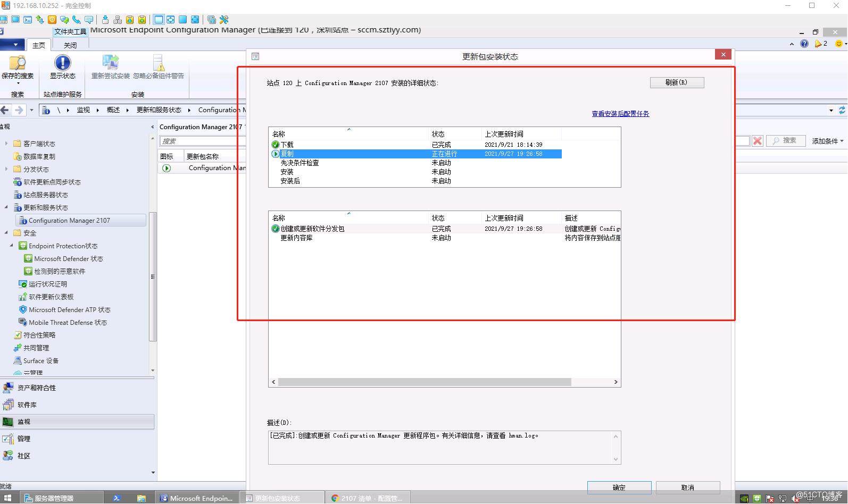Viewport: 848px width, 504px height.
Task: Collapse the 安全 tree node
Action: click(6, 233)
